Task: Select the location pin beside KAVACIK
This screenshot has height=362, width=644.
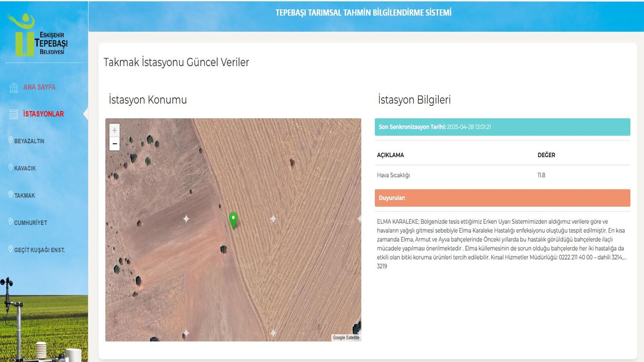Action: (10, 167)
